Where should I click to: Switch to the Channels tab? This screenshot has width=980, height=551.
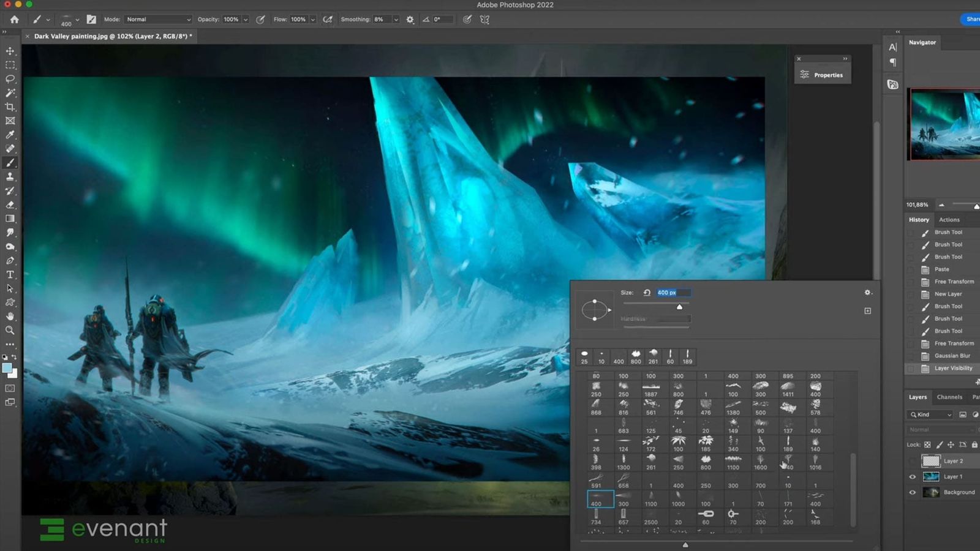point(951,397)
